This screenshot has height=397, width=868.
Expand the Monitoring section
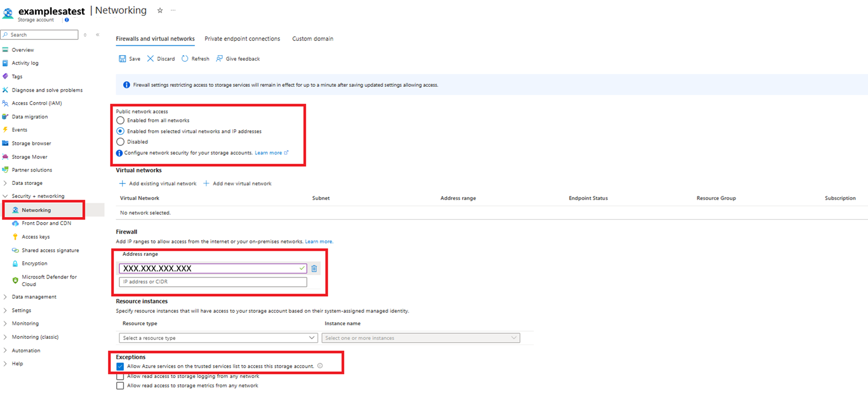pyautogui.click(x=5, y=324)
